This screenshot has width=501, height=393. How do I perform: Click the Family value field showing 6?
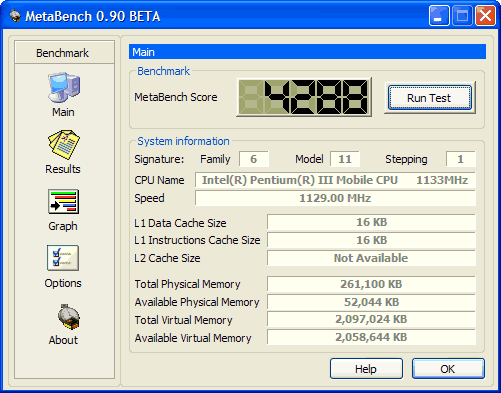(254, 159)
